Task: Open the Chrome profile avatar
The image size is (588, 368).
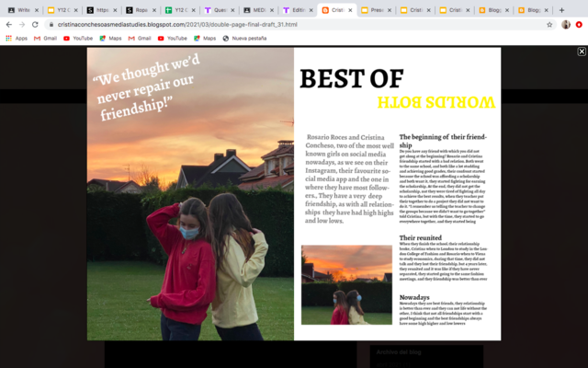Action: [x=566, y=25]
